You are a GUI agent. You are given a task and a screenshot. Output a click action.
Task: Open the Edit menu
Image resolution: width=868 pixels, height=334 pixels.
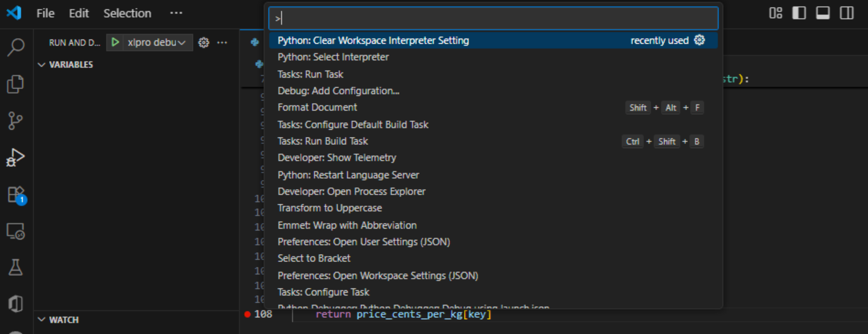[79, 13]
